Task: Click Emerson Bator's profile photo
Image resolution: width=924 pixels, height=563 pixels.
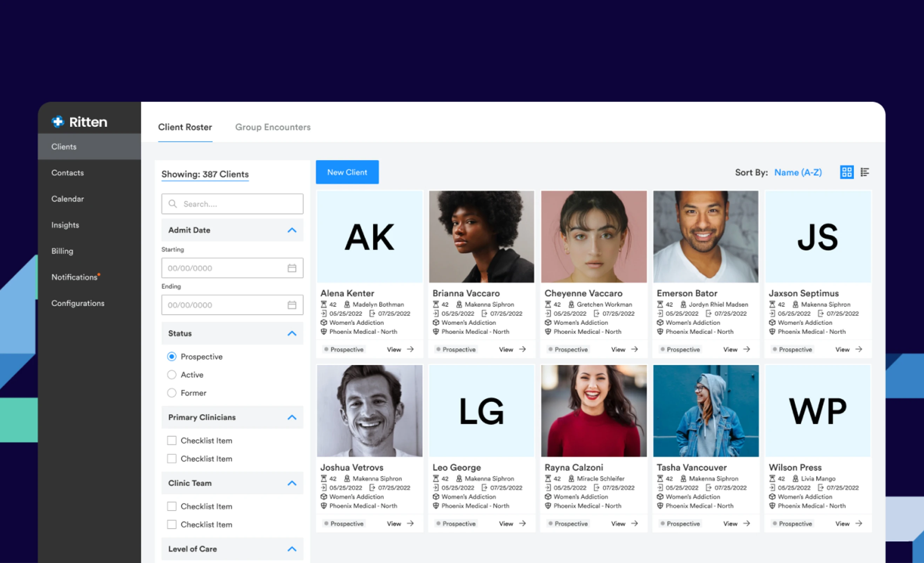Action: (706, 237)
